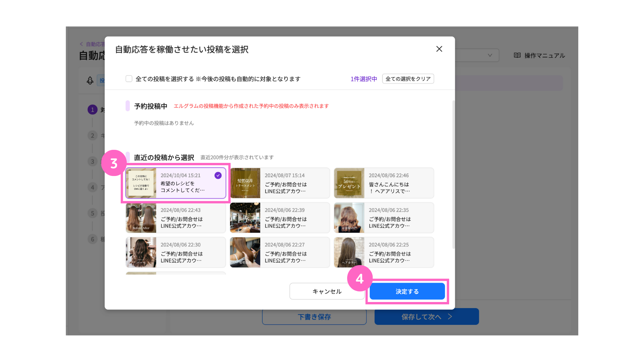Viewport: 644px width, 362px height.
Task: Select post dated 2024/08/07 15:14
Action: (280, 183)
